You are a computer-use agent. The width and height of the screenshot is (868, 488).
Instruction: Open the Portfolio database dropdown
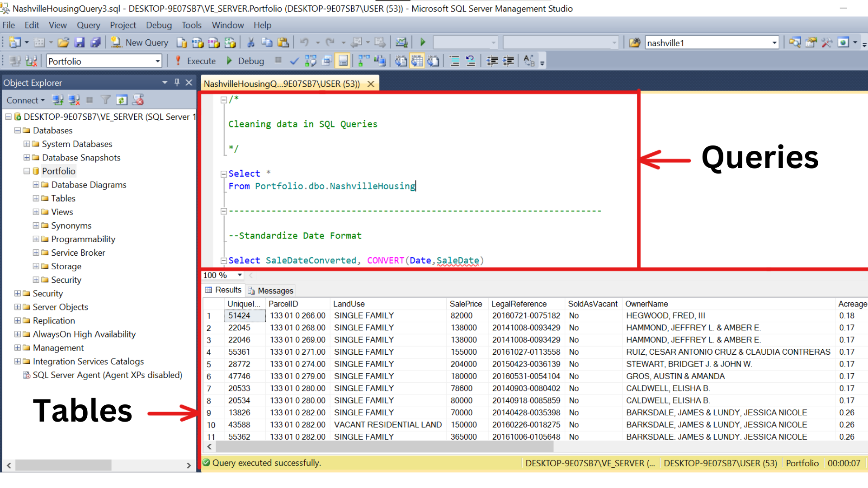point(158,61)
